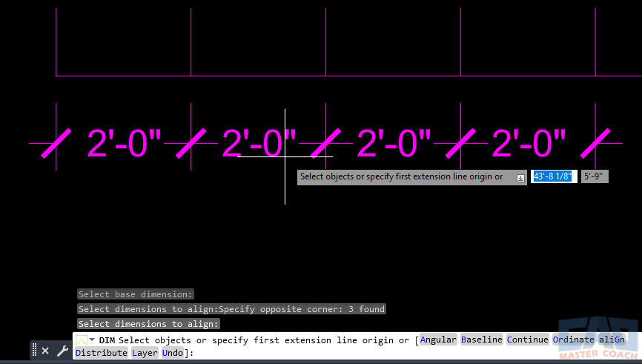Select the third 2'-0" dimension text
Viewport: 642px width, 364px height.
point(394,143)
